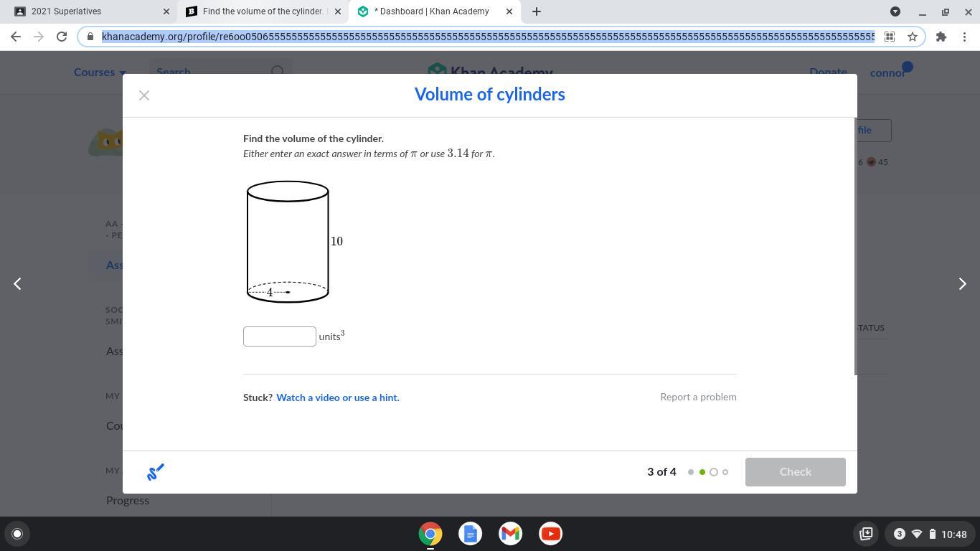The image size is (980, 551).
Task: Open the battery status icon
Action: tap(932, 534)
